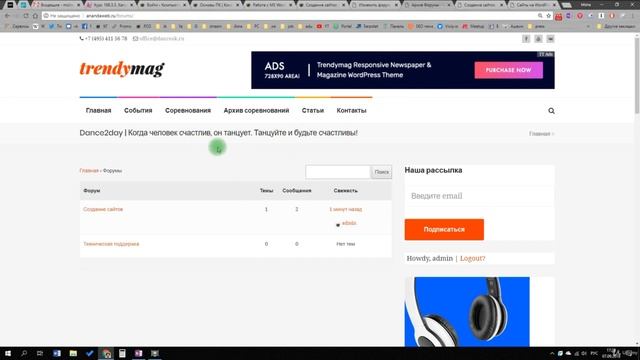Image resolution: width=640 pixels, height=360 pixels.
Task: Reload the page with refresh icon
Action: 26,16
